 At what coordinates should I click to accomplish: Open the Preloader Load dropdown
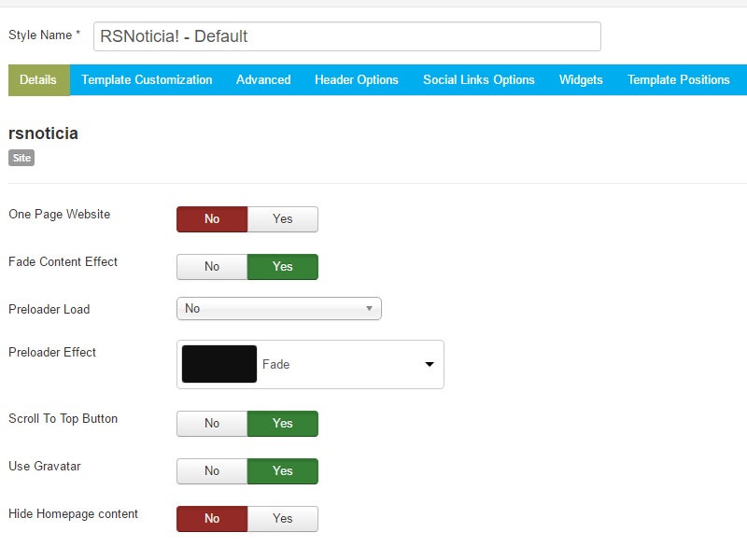pos(278,309)
